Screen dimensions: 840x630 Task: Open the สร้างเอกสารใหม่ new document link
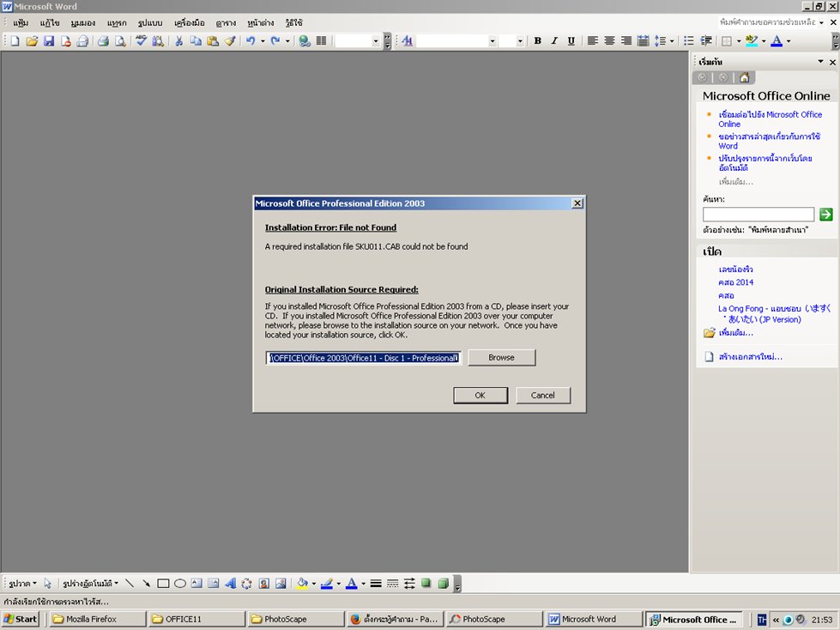[x=750, y=357]
